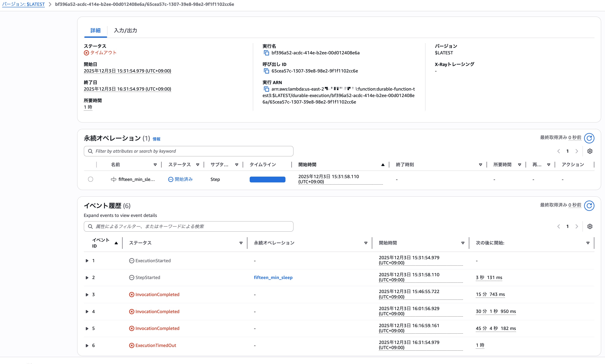This screenshot has height=364, width=605.
Task: Expand event 3 InvocationCompleted row
Action: coord(87,295)
